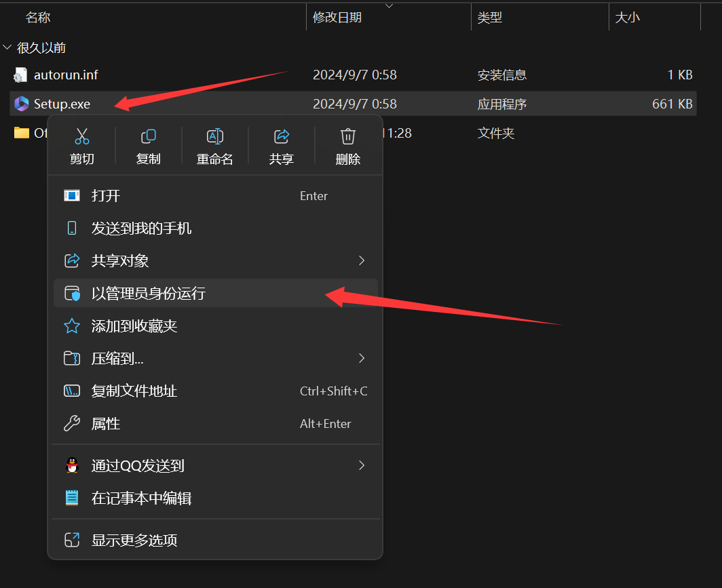Click the Share (共享) icon
This screenshot has height=588, width=722.
pyautogui.click(x=281, y=137)
